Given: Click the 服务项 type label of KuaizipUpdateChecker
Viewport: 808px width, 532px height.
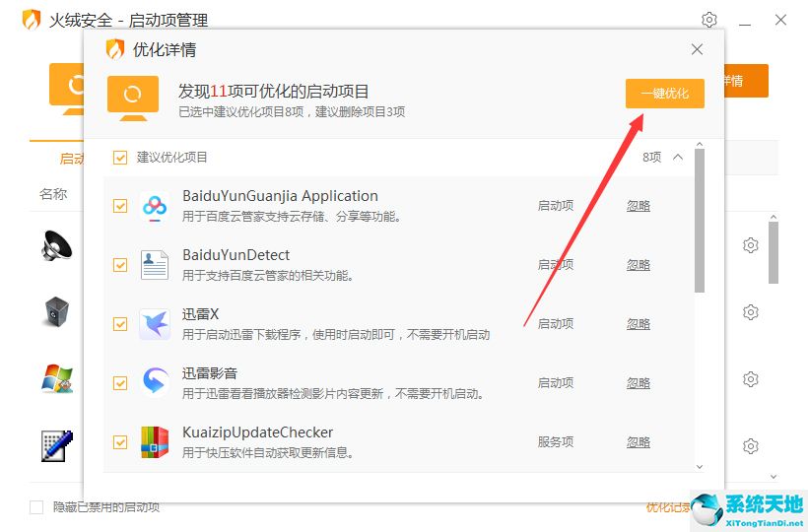Looking at the screenshot, I should pos(556,442).
